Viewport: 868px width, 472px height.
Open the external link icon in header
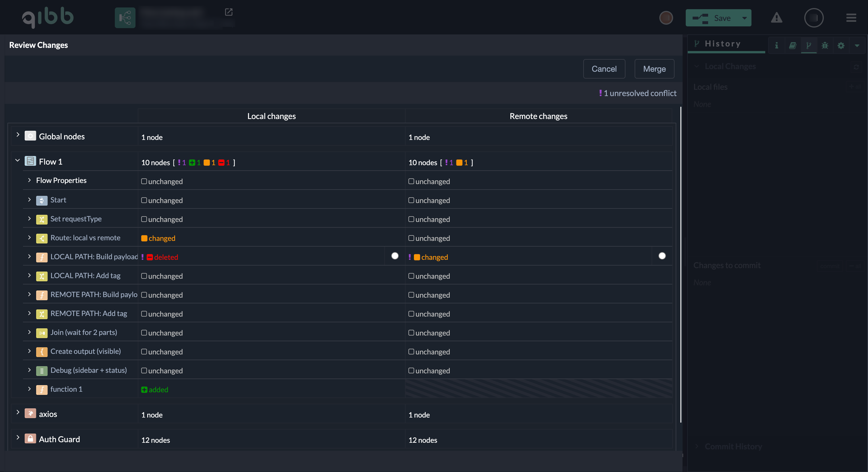229,12
